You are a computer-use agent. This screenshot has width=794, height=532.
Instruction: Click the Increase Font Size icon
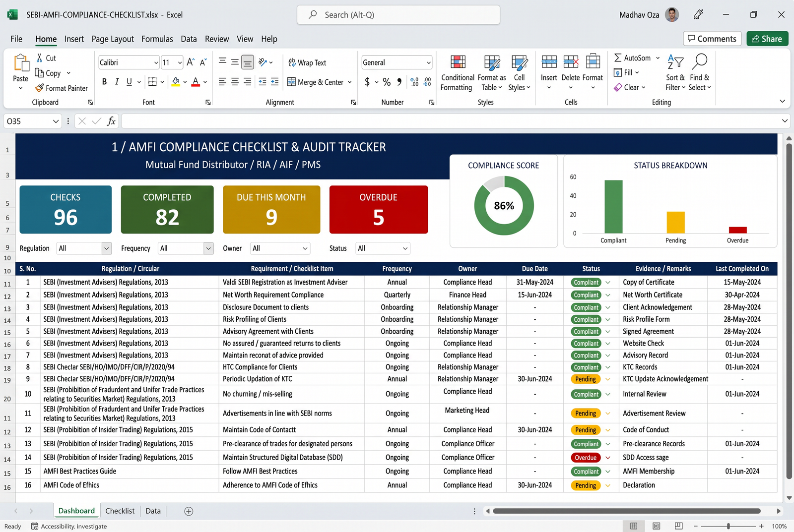[x=191, y=62]
